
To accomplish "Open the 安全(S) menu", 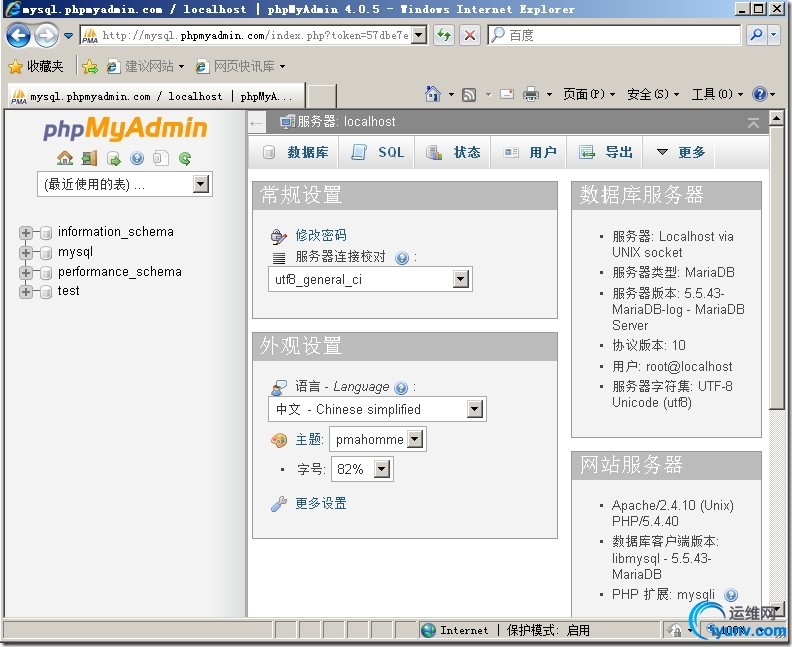I will click(653, 94).
